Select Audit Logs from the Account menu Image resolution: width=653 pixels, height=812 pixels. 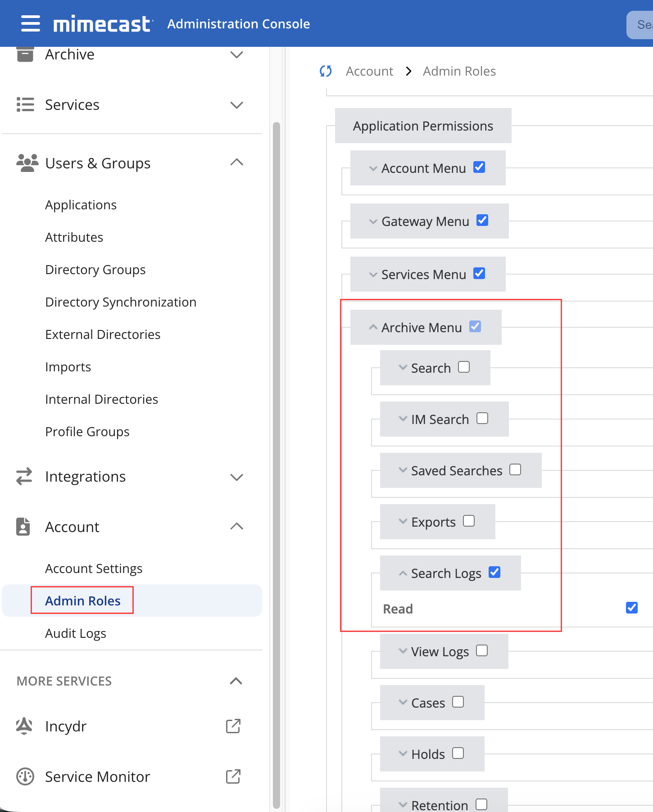pyautogui.click(x=76, y=633)
